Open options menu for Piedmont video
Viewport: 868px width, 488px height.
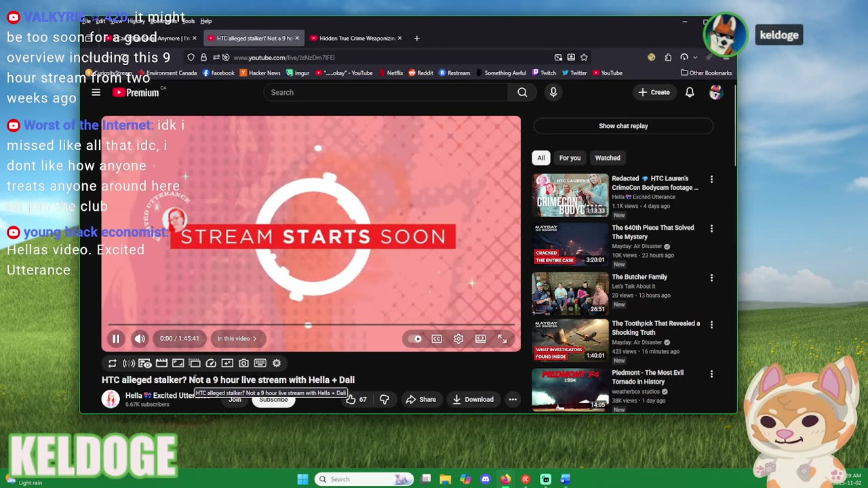[711, 373]
